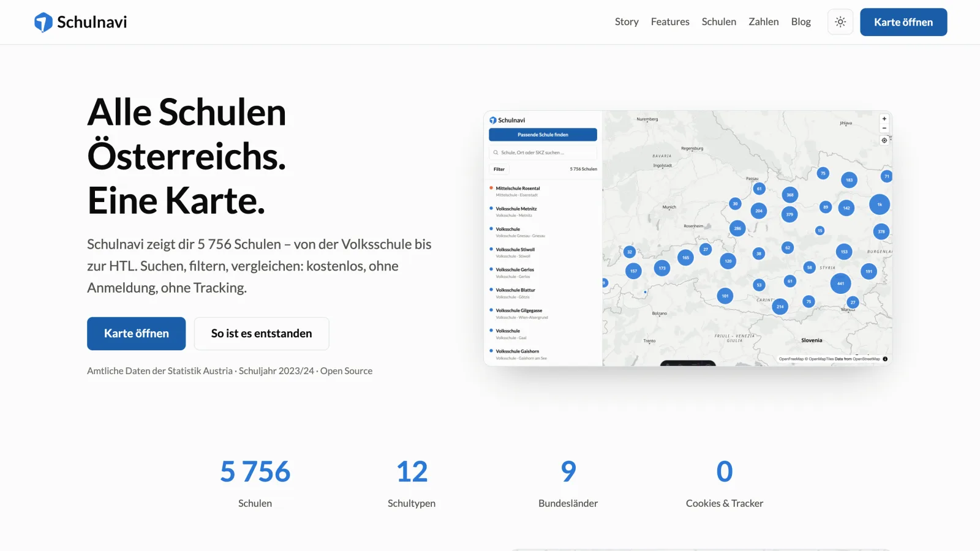The image size is (980, 551).
Task: Open the Filter control in map sidebar
Action: [x=499, y=169]
